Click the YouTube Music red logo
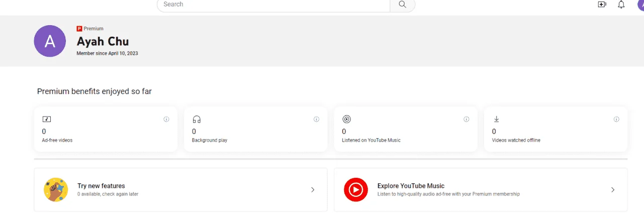The image size is (644, 216). click(356, 189)
